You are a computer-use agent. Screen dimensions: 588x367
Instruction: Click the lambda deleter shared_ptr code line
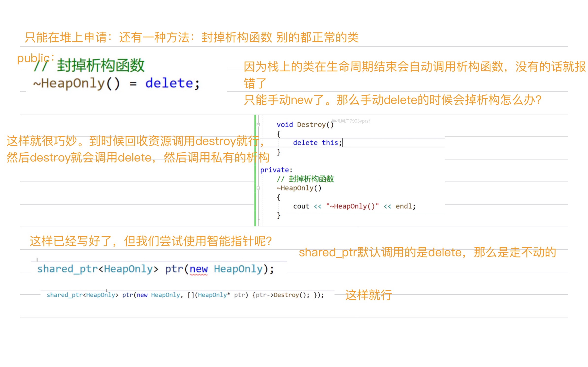185,295
